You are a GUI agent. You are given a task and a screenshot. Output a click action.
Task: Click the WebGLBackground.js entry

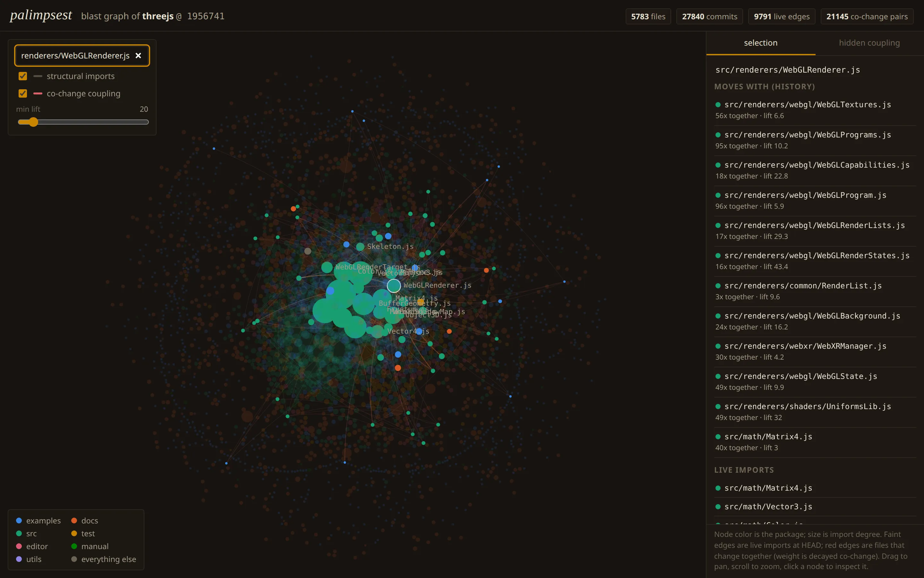pos(815,321)
